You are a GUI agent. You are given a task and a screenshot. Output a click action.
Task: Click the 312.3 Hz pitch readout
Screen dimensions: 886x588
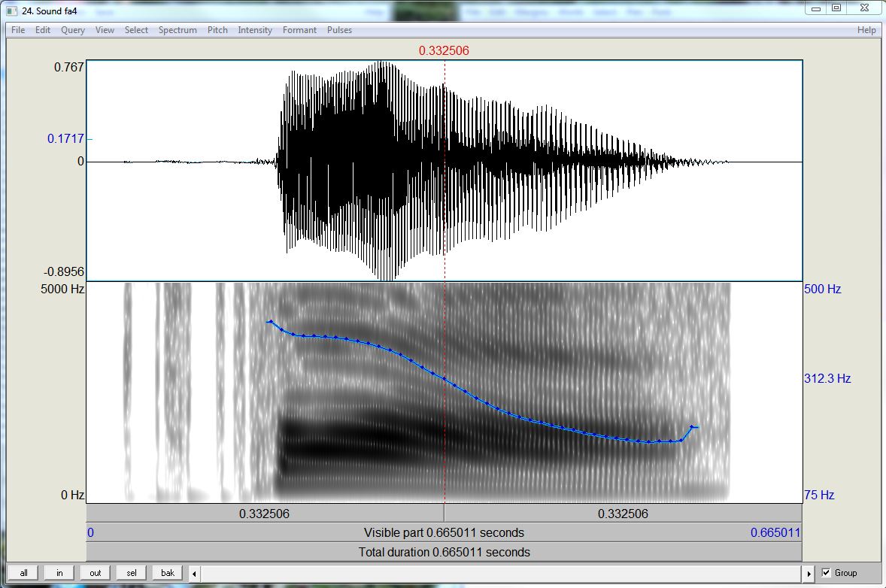tap(827, 378)
